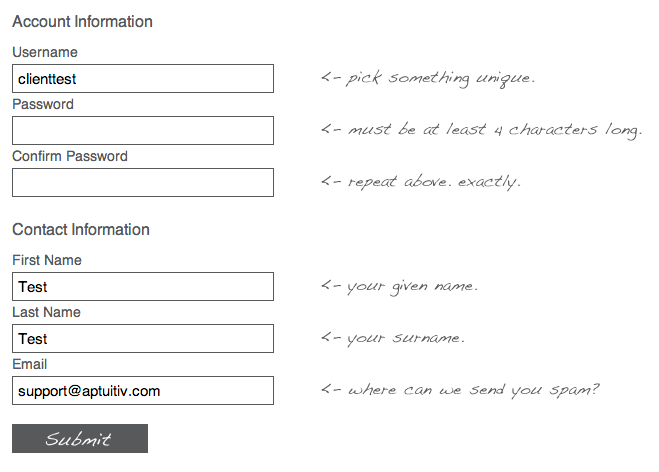The height and width of the screenshot is (472, 659).
Task: Click the Last Name label
Action: (46, 312)
